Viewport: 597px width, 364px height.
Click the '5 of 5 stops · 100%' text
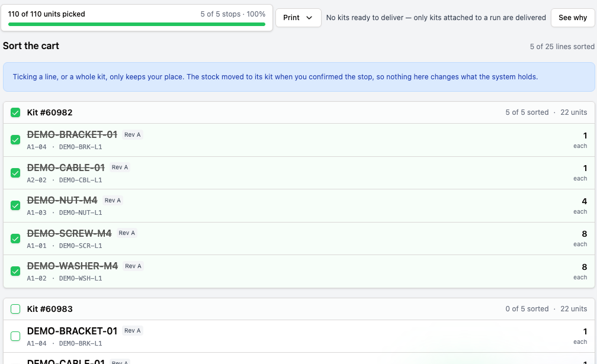tap(233, 14)
